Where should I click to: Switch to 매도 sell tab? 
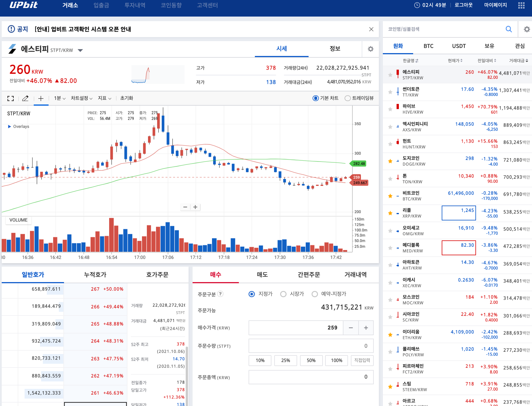pyautogui.click(x=262, y=275)
